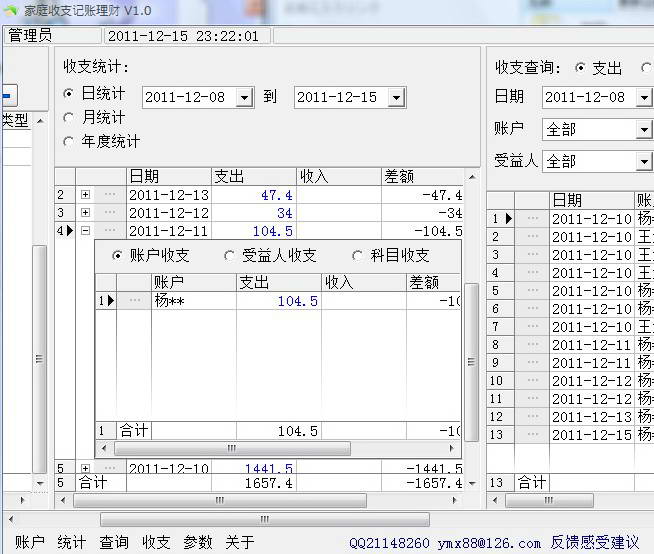Click the 支出 column header in statistics table
This screenshot has height=554, width=654.
click(254, 176)
